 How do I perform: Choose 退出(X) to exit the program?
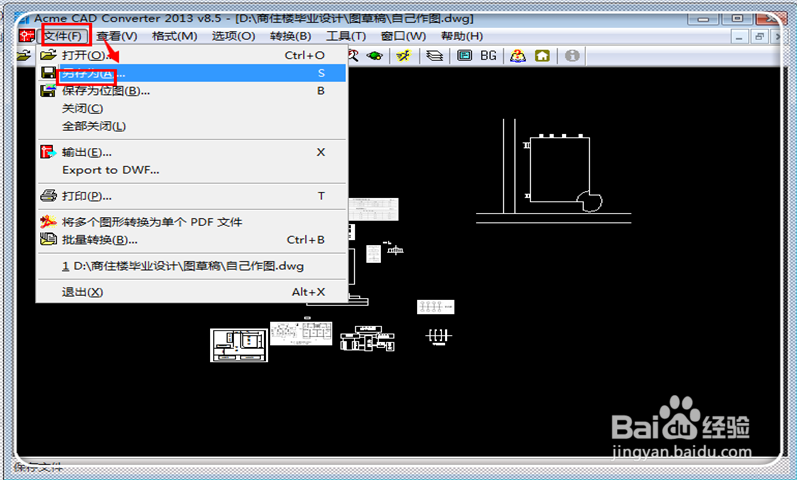coord(192,292)
